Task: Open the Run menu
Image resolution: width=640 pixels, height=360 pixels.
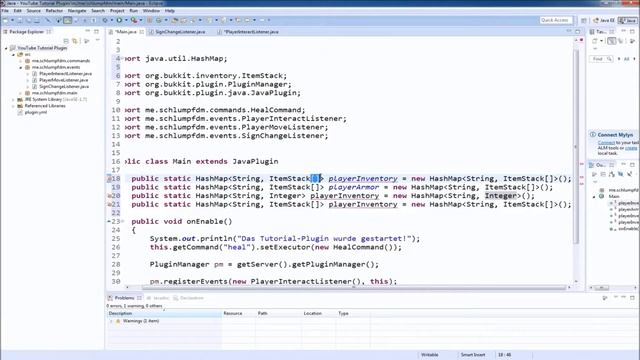Action: 133,11
